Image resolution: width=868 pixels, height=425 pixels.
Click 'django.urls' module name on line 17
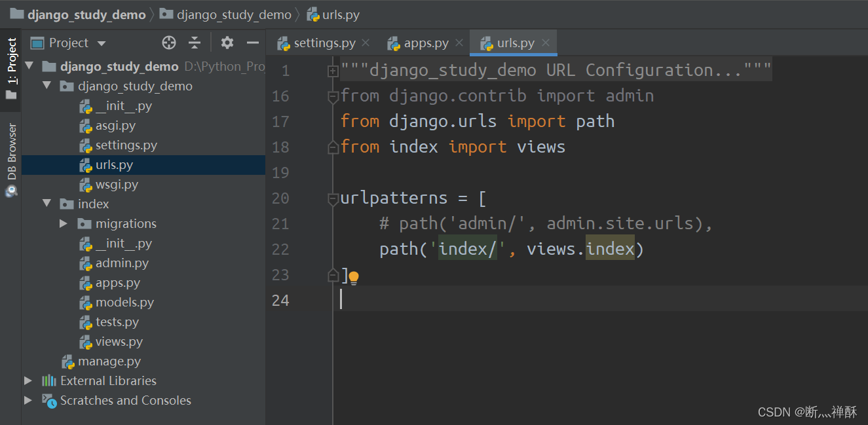(x=443, y=121)
